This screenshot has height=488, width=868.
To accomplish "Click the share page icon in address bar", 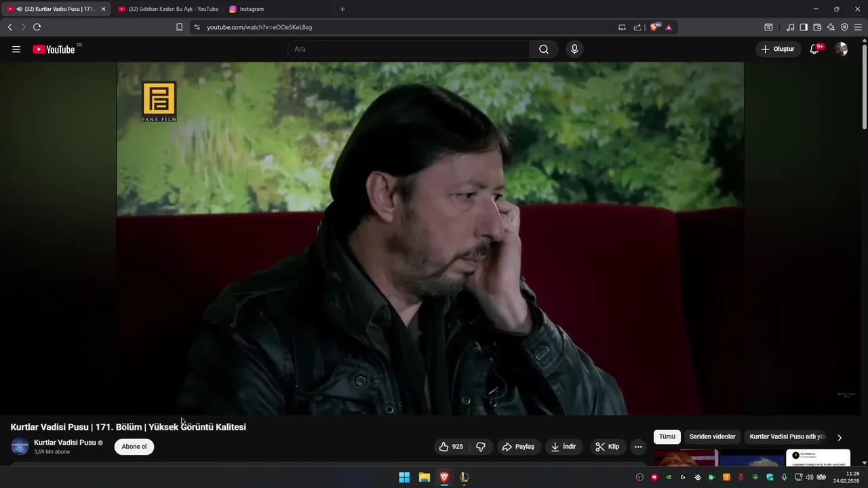I will 637,27.
